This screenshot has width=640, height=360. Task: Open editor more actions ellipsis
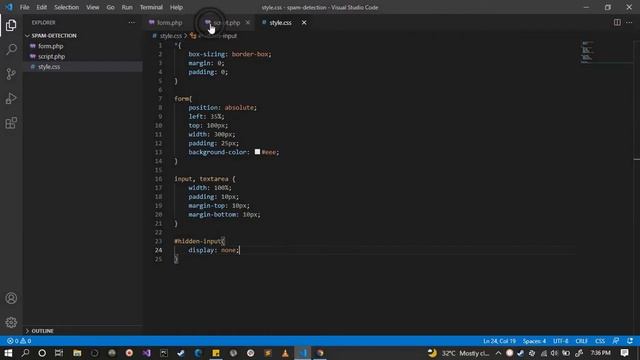click(629, 22)
